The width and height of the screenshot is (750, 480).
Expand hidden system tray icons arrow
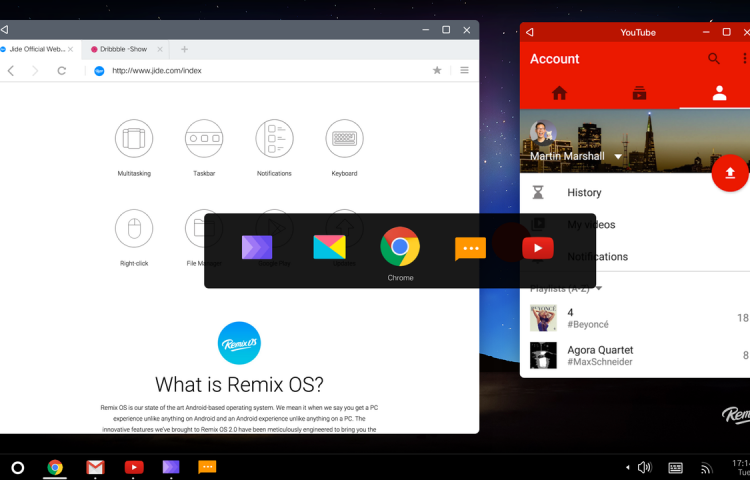[627, 467]
